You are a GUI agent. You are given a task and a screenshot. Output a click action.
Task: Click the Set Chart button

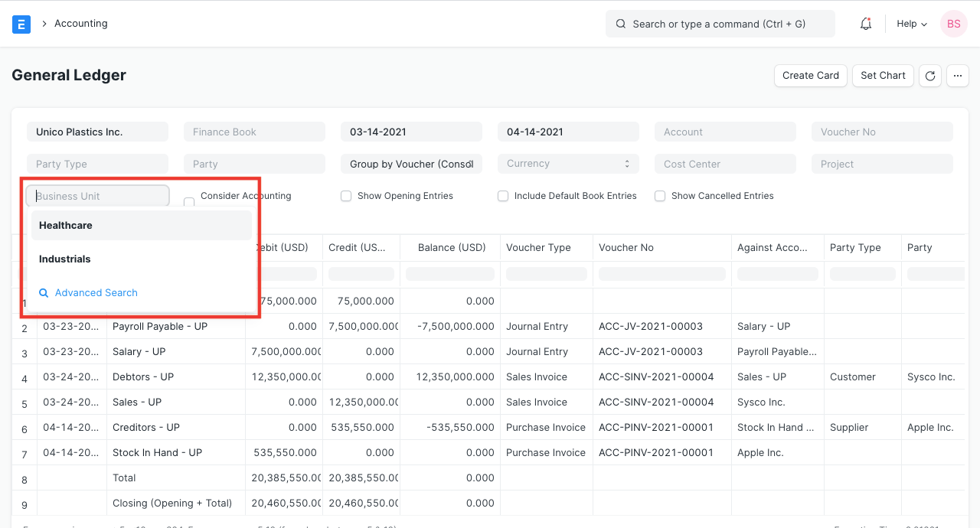(882, 76)
